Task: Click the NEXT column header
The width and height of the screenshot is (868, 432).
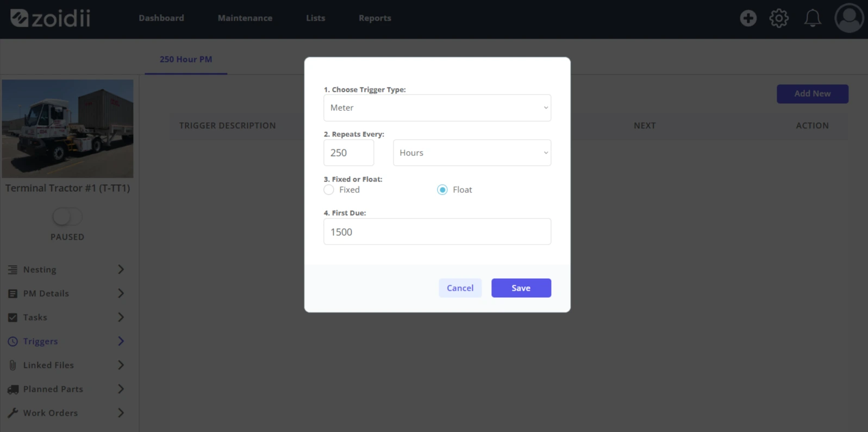Action: click(645, 126)
